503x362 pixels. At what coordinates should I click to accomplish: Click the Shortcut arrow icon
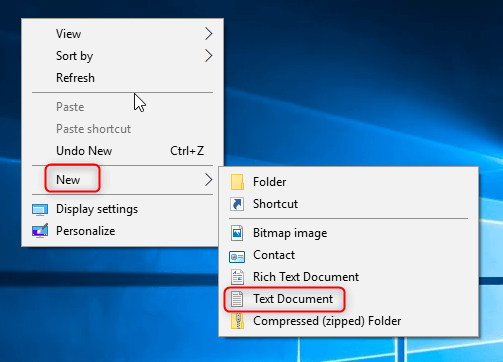point(237,204)
